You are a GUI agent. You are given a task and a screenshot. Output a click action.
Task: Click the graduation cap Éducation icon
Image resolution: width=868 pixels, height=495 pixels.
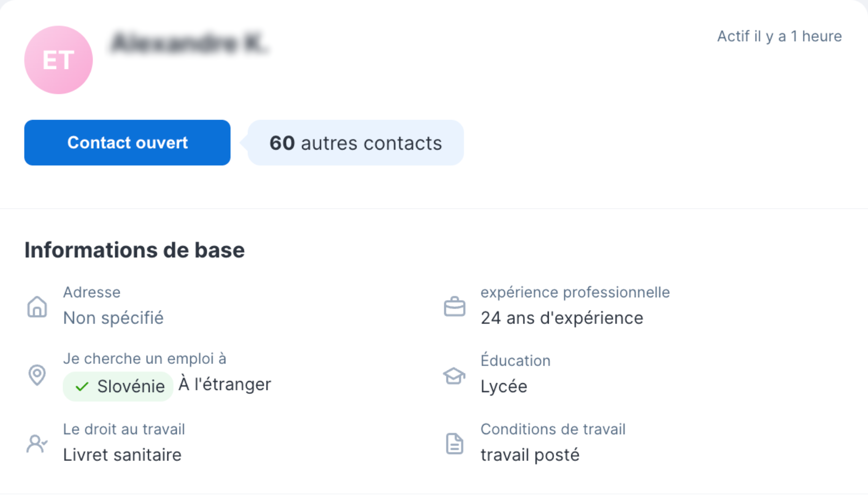[455, 376]
